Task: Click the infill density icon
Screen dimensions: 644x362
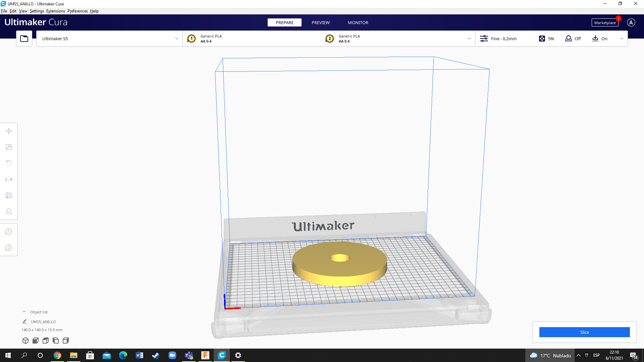Action: click(x=542, y=39)
